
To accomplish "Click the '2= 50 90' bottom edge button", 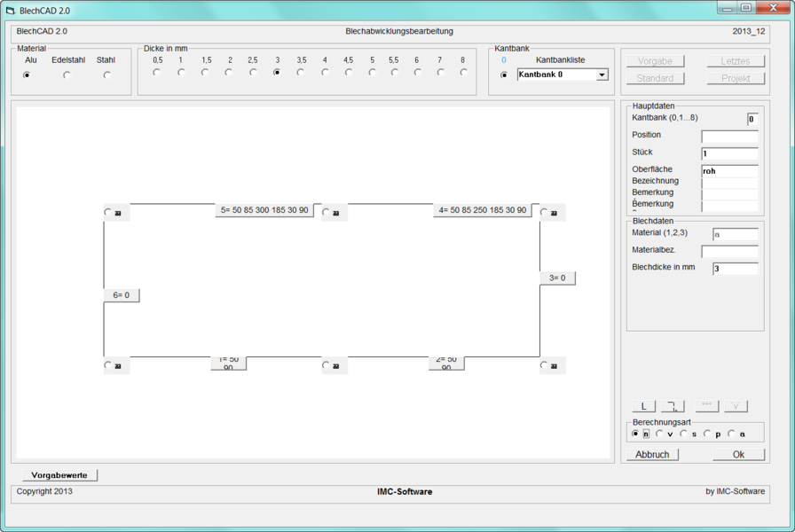I will tap(446, 363).
